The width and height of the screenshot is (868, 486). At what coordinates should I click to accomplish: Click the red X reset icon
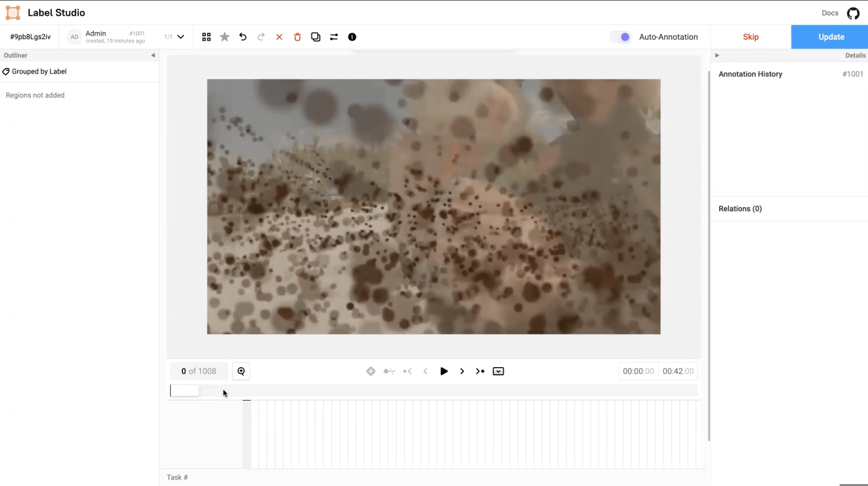coord(279,37)
